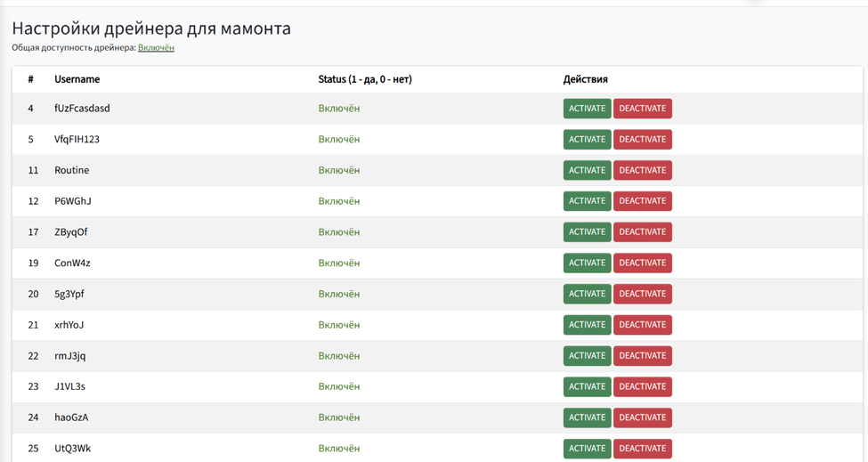Deactivate user 5g3Ypf
The image size is (868, 462).
coord(643,294)
